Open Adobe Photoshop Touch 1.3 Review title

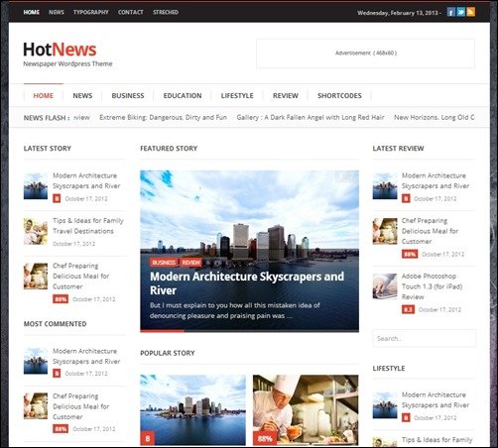click(x=433, y=286)
